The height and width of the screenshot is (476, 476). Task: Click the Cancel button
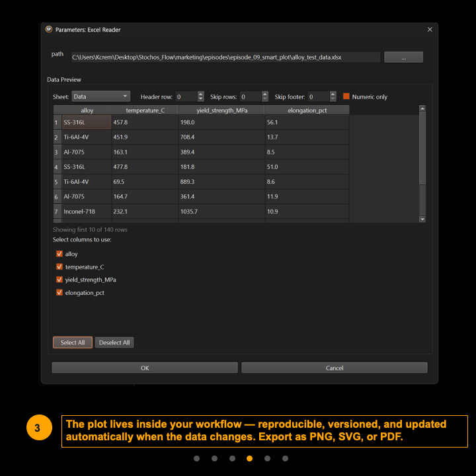pos(335,368)
